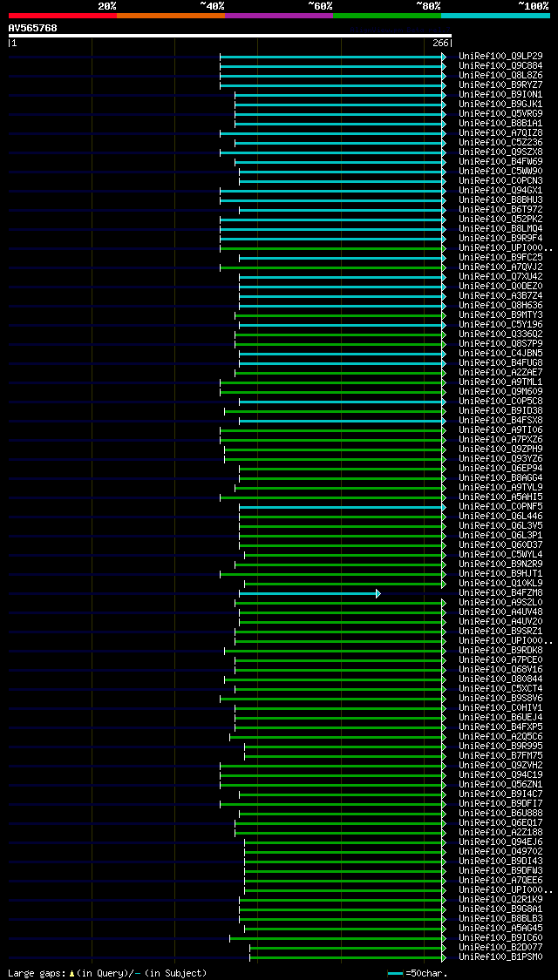The image size is (558, 980).
Task: Select label UniRef100_Q10KL9
Action: click(500, 584)
